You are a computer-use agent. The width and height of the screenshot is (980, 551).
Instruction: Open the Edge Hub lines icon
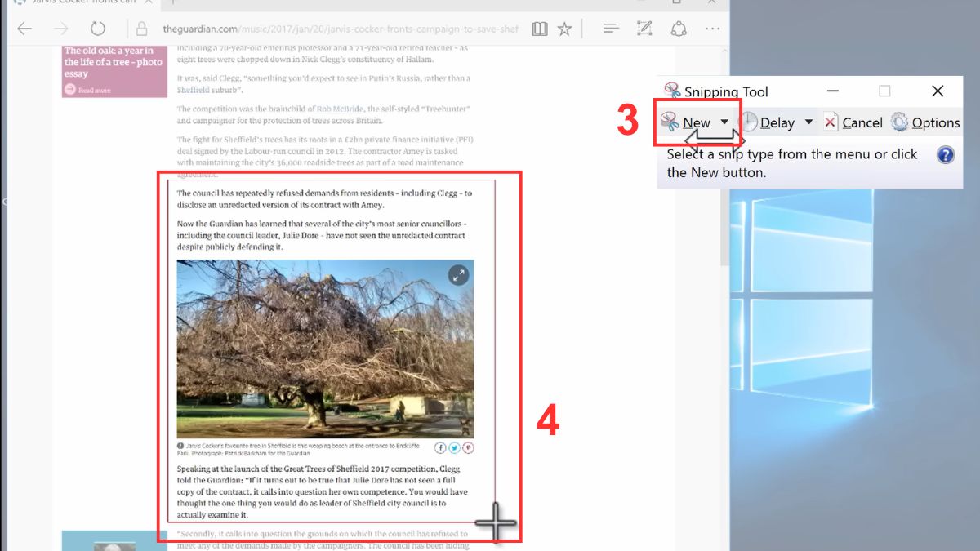(610, 29)
